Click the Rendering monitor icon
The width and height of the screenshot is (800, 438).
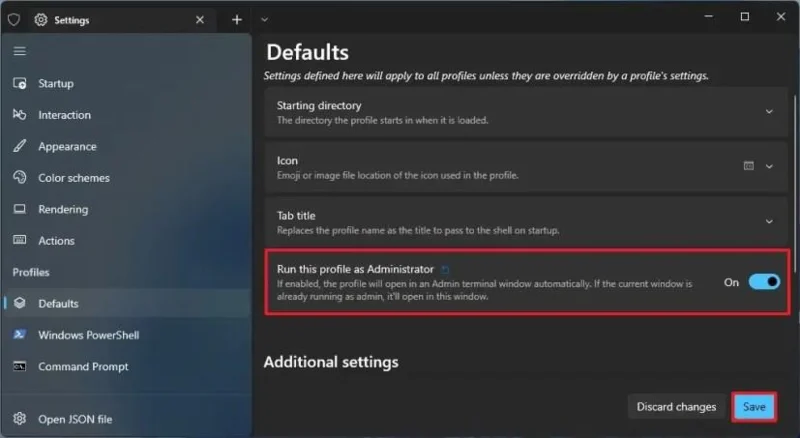click(19, 209)
